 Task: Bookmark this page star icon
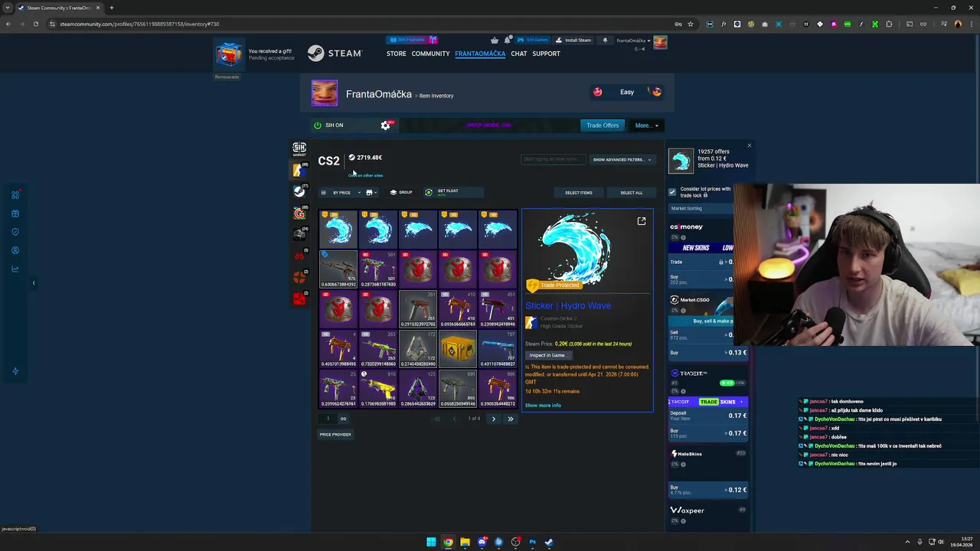tap(691, 24)
